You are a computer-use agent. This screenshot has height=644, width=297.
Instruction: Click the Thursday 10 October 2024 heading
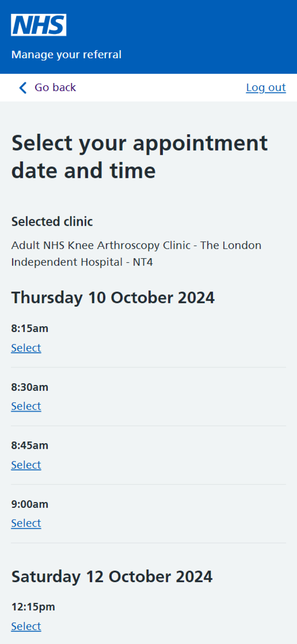click(113, 298)
